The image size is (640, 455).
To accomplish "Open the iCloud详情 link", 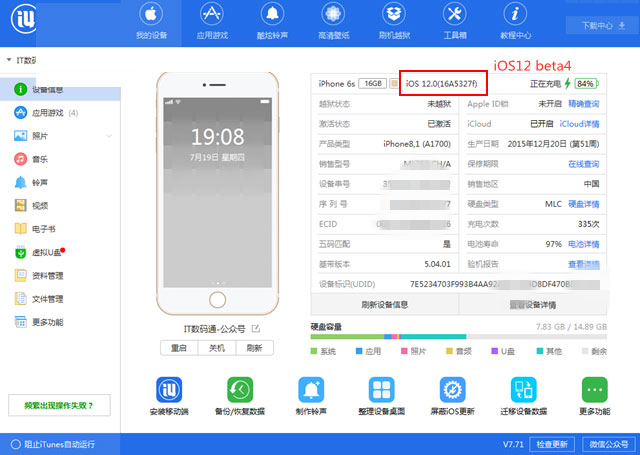I will tap(579, 124).
